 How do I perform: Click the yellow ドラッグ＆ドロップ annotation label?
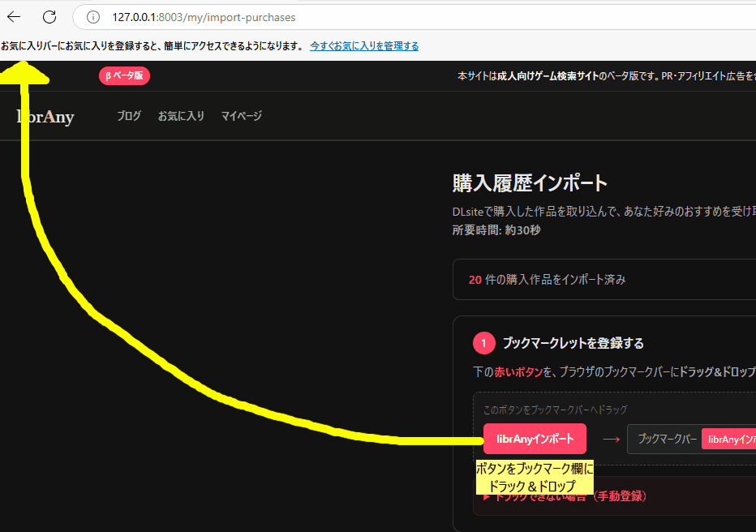pos(535,477)
